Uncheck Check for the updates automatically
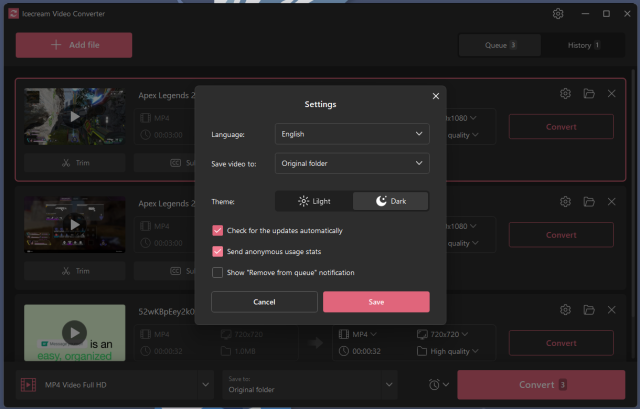The image size is (640, 409). click(218, 230)
